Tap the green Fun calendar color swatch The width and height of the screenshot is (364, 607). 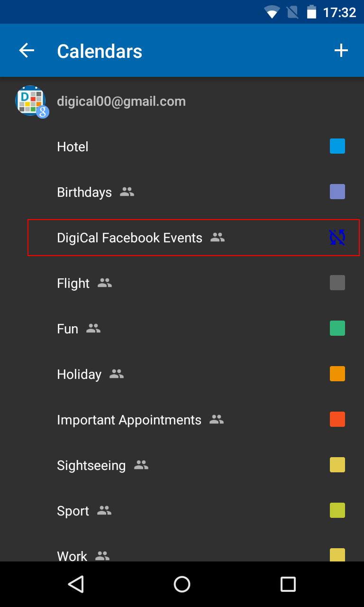[x=337, y=329]
